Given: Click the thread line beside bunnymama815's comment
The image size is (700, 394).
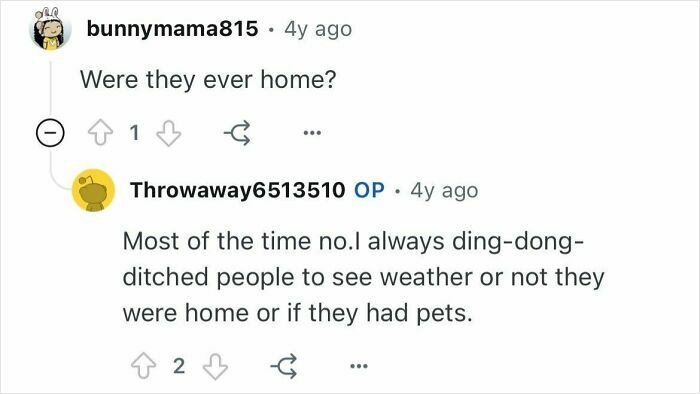Looking at the screenshot, I should (x=50, y=87).
